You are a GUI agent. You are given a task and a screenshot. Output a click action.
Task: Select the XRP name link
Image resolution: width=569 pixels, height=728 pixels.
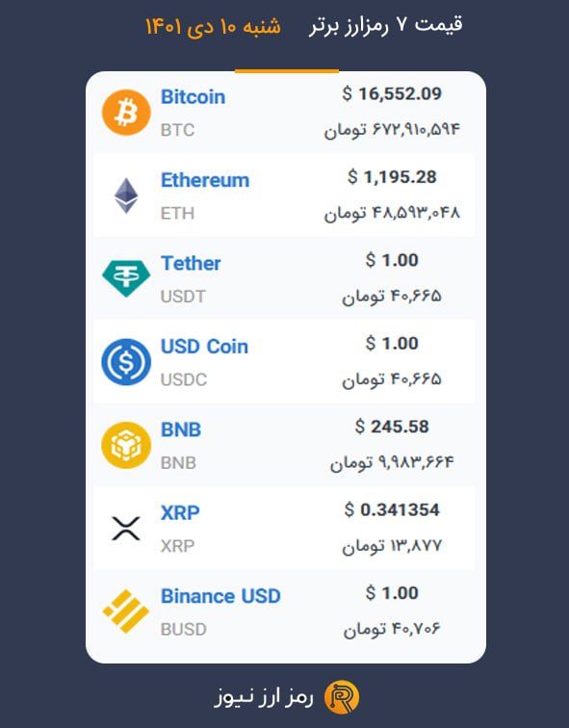180,513
